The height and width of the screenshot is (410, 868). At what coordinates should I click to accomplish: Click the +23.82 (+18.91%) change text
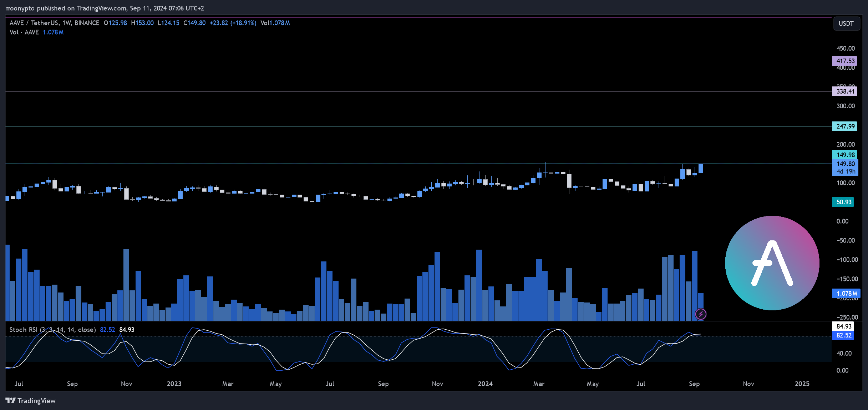233,23
